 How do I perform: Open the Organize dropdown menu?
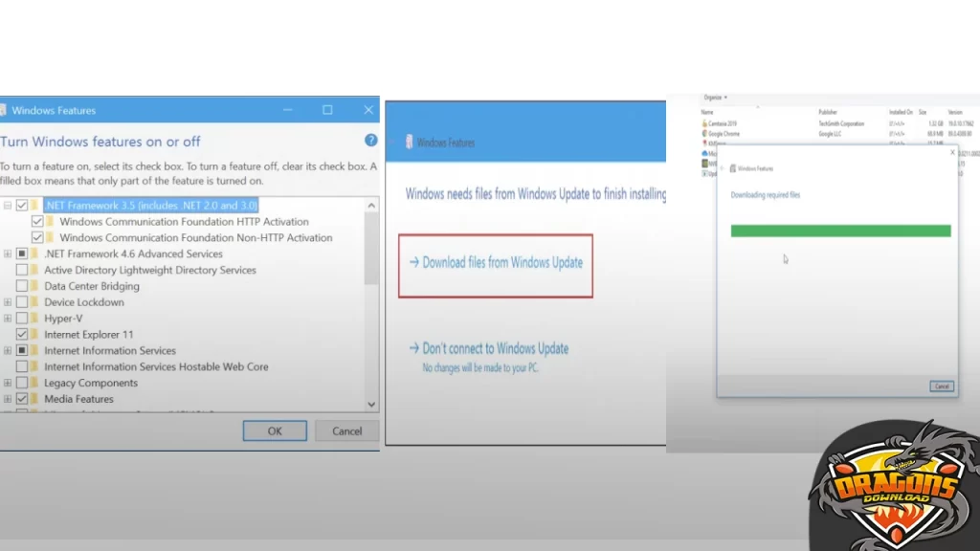coord(715,98)
